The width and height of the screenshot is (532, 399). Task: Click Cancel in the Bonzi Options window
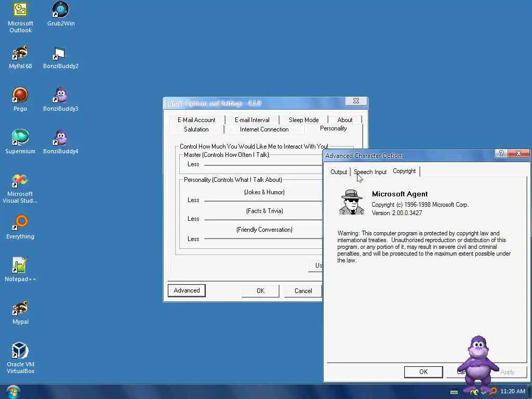303,291
